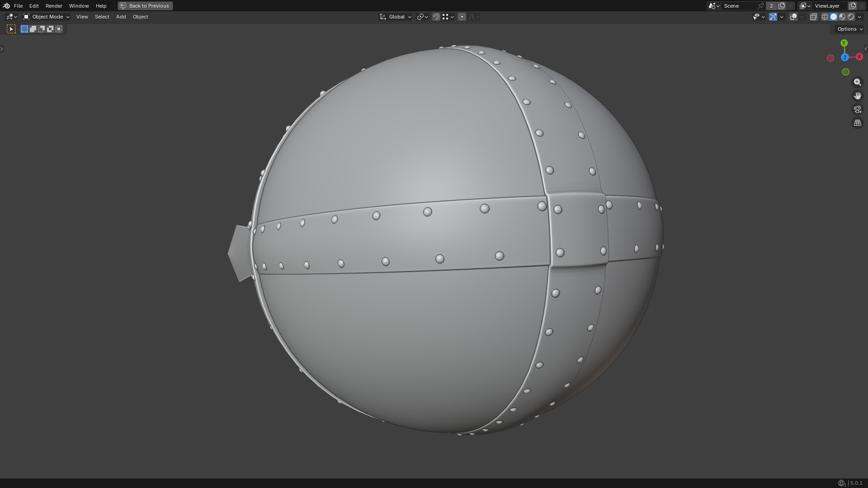Switch to Rendered viewport shading
The width and height of the screenshot is (868, 488).
point(851,17)
